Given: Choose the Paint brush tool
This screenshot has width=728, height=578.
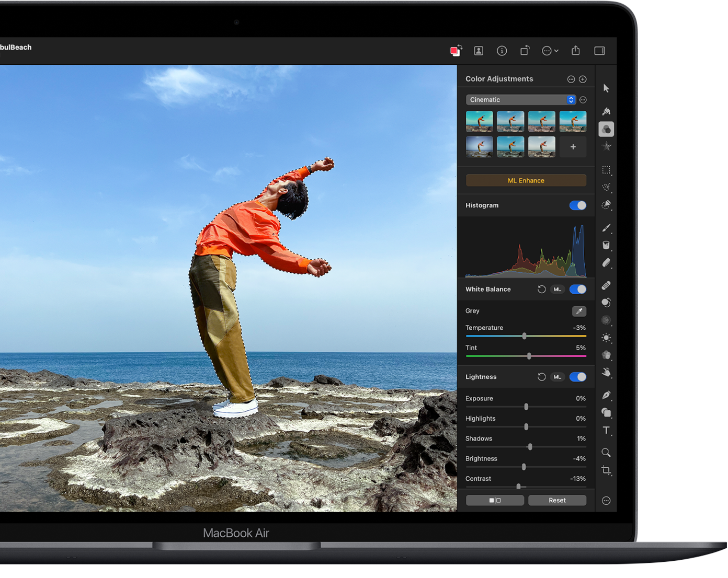Looking at the screenshot, I should coord(606,228).
